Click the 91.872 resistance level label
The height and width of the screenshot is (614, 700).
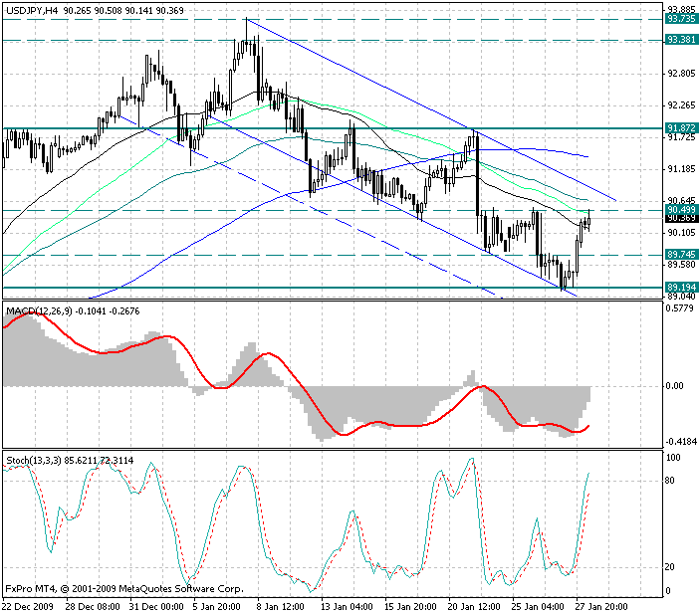(681, 128)
